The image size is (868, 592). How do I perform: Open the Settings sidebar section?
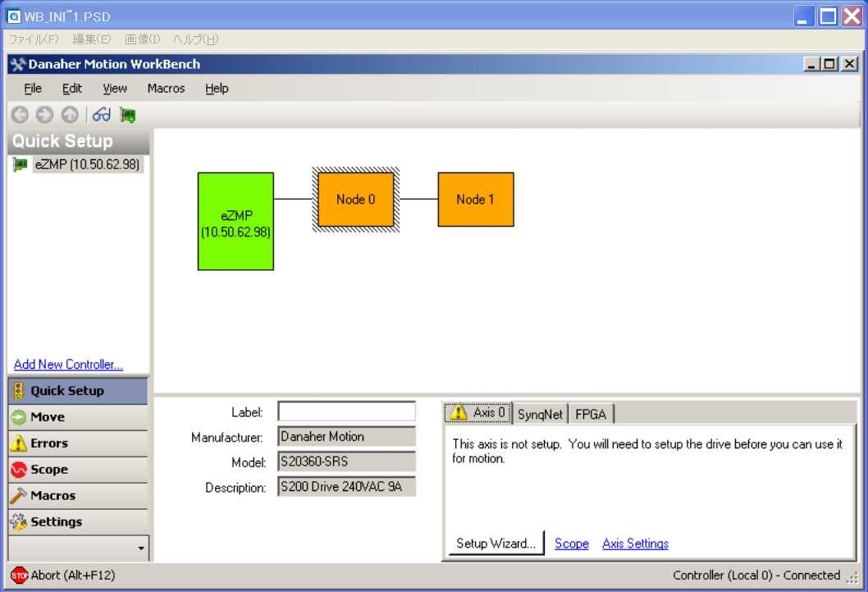point(78,521)
